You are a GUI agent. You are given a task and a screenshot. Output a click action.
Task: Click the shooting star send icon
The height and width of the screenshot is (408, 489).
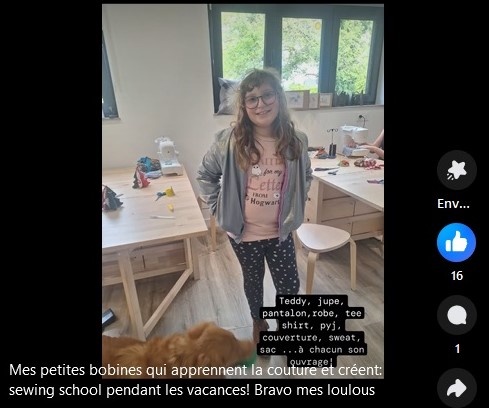pyautogui.click(x=457, y=170)
